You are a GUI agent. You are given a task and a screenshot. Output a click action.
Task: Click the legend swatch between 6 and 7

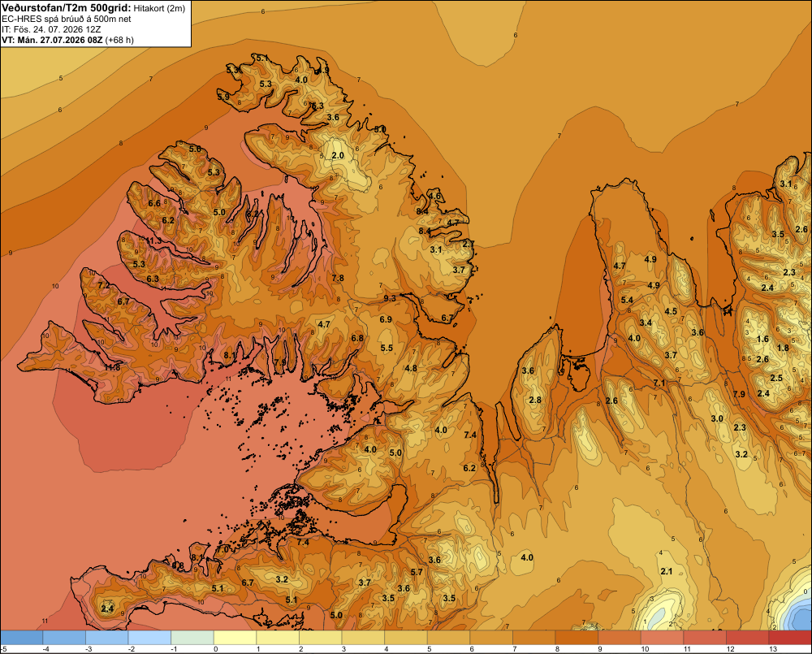pos(491,638)
